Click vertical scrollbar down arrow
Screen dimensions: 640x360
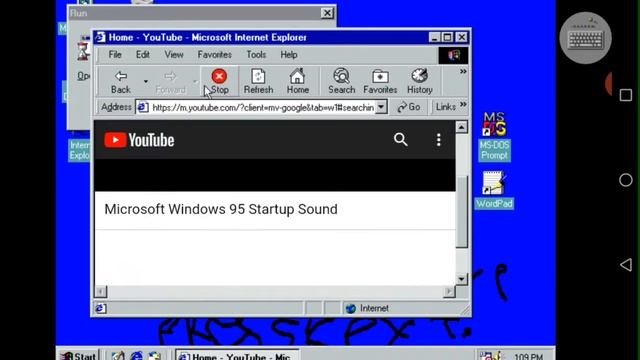pyautogui.click(x=462, y=279)
